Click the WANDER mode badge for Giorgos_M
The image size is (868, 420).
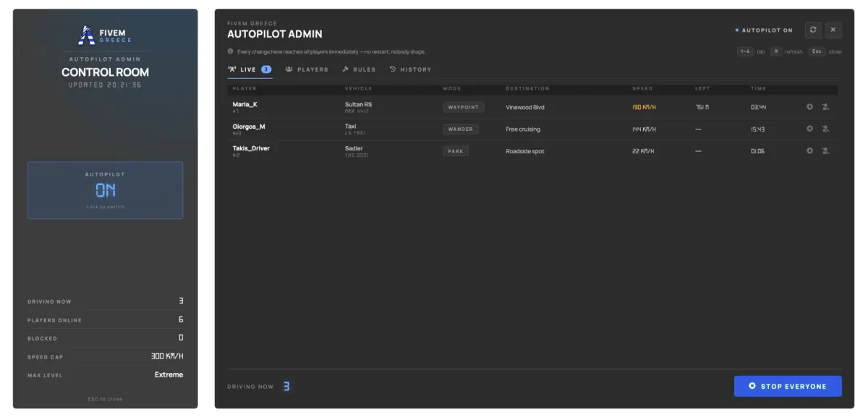(461, 129)
